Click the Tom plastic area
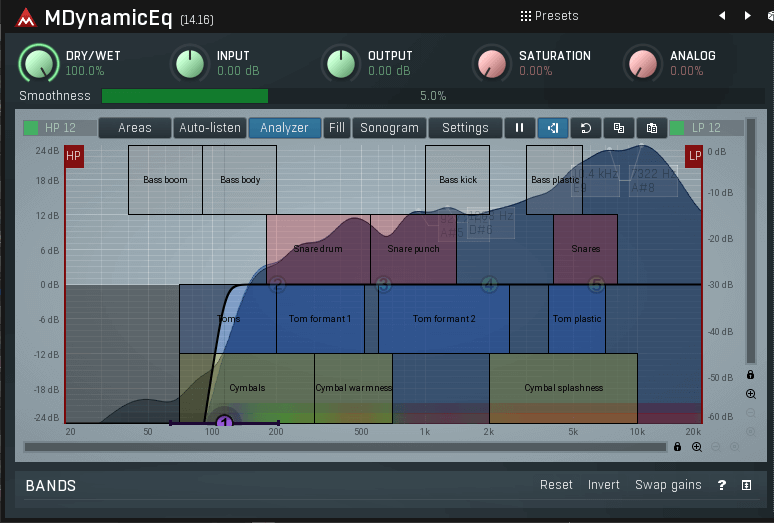The image size is (774, 523). pos(577,319)
